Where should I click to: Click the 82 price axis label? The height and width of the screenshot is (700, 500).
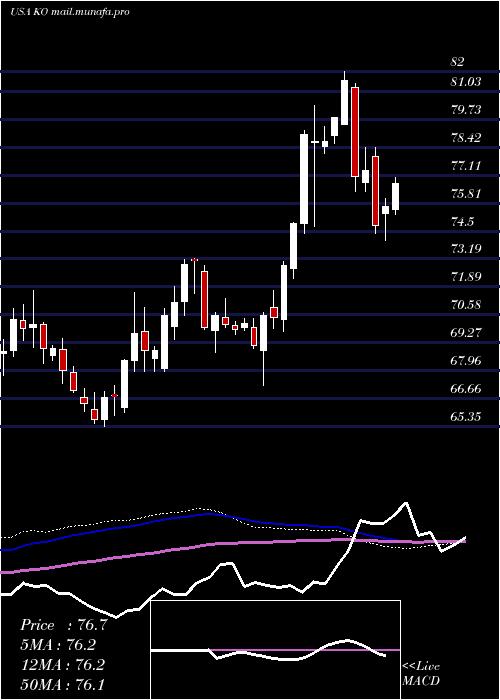(x=457, y=62)
